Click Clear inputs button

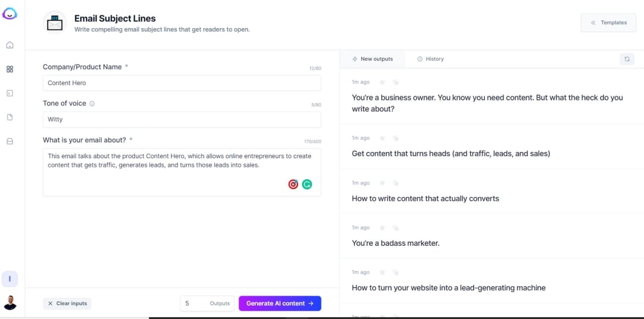[x=67, y=303]
